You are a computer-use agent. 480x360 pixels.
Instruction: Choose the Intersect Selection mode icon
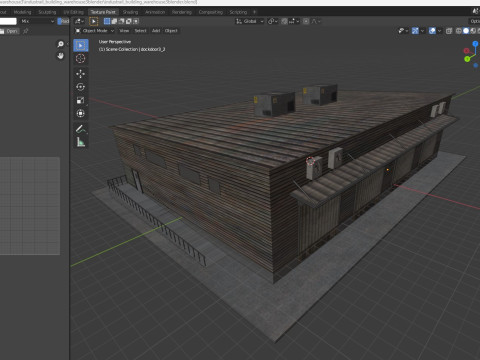(x=136, y=21)
